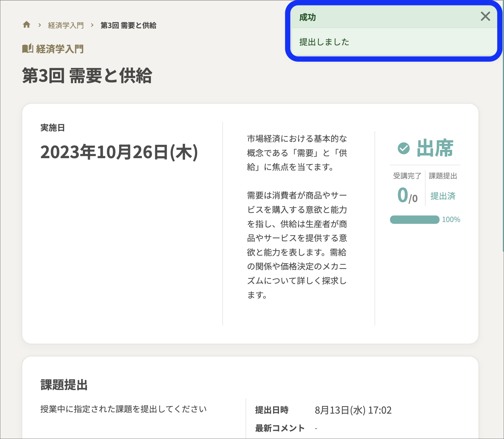Click the 100% progress bar

(415, 219)
